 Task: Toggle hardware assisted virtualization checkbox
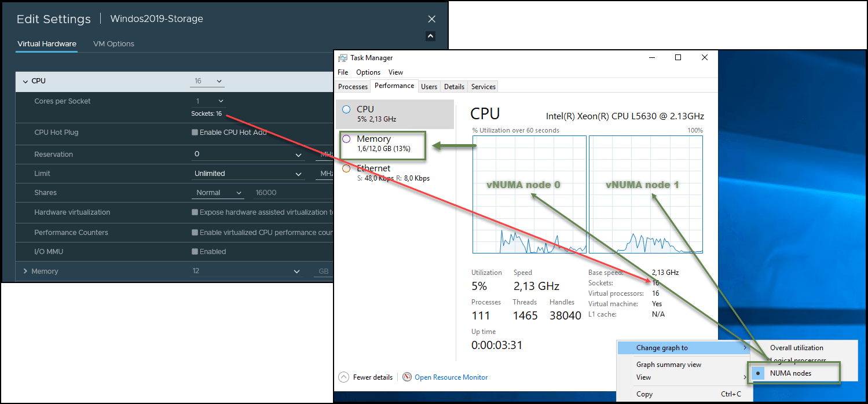(195, 212)
